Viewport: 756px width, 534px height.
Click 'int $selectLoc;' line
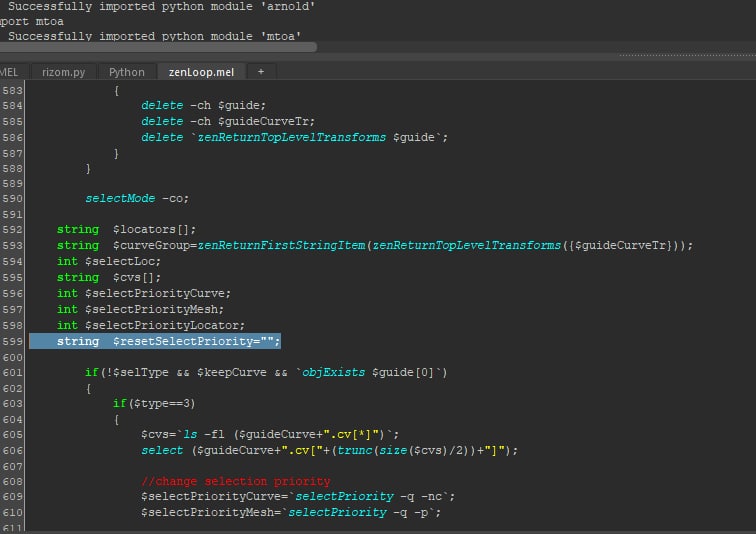click(x=109, y=261)
